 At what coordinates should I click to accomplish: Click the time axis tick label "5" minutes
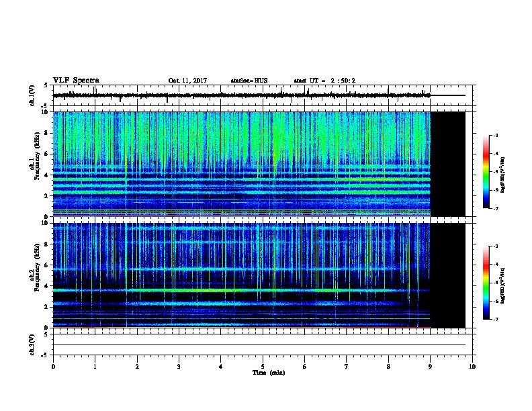[263, 366]
